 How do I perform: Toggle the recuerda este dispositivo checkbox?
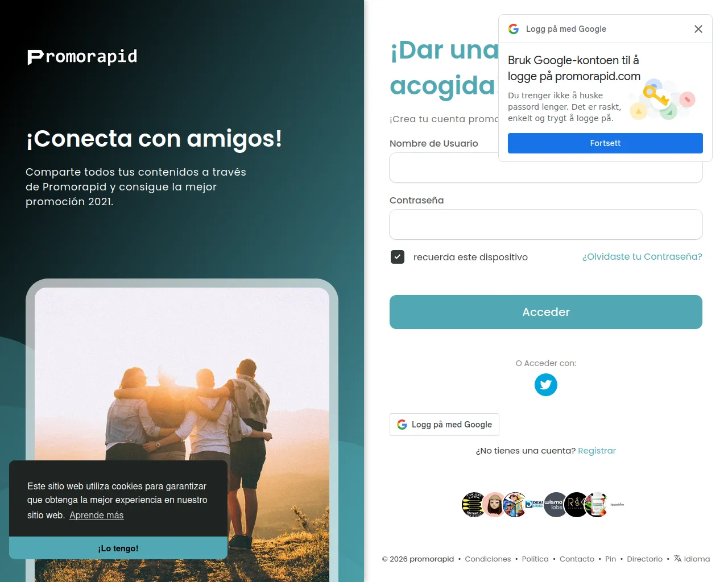[398, 257]
